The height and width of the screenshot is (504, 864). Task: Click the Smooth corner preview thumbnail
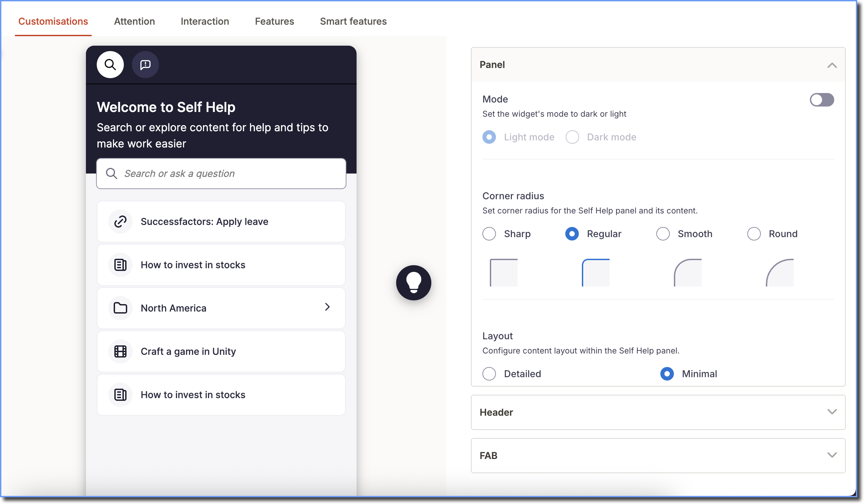[x=688, y=273]
